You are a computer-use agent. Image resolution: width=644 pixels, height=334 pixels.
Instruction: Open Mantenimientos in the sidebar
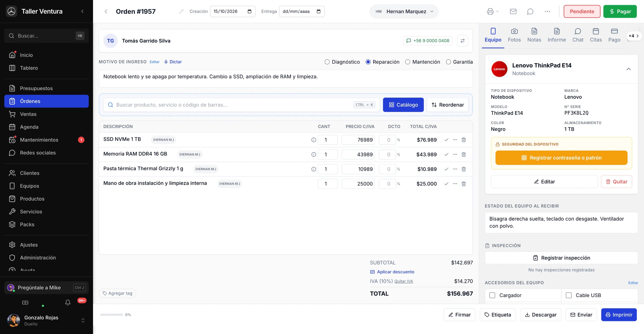[46, 140]
